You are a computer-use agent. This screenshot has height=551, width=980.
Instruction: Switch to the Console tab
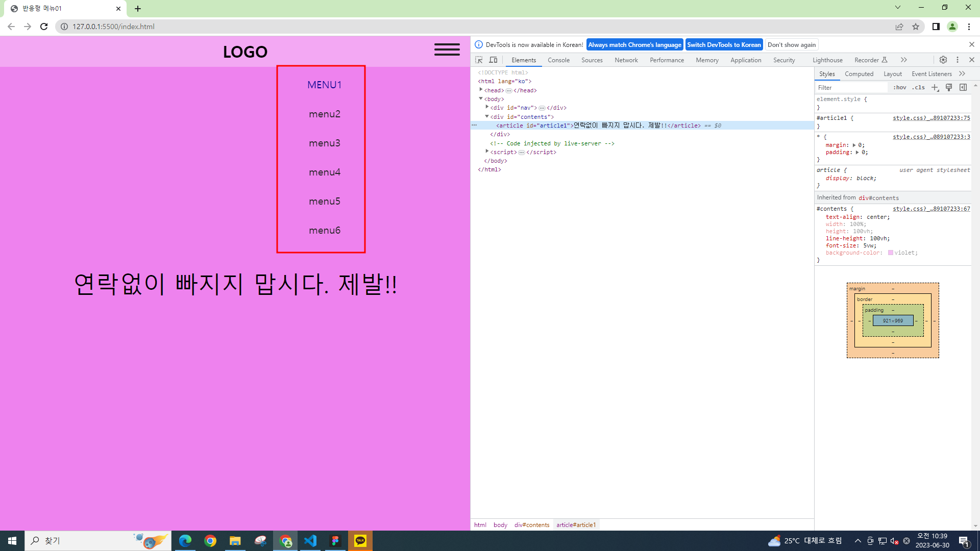click(x=558, y=60)
